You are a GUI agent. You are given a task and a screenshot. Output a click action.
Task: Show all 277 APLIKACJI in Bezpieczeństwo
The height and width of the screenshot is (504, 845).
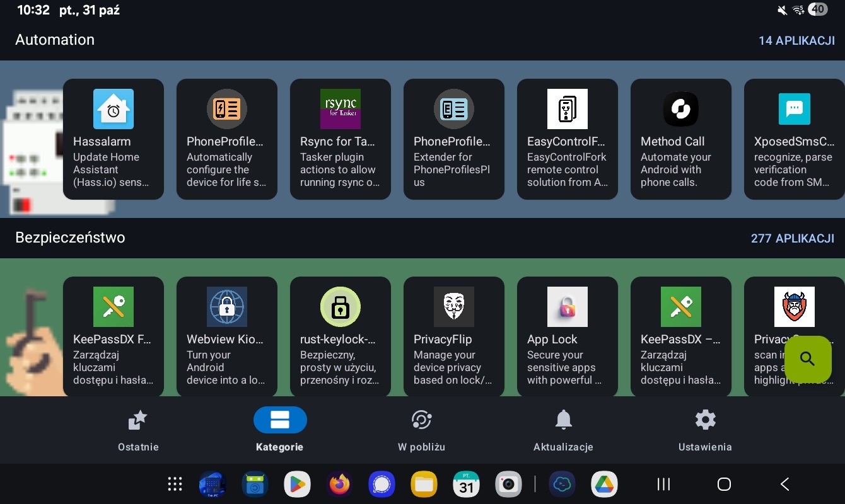click(x=792, y=238)
